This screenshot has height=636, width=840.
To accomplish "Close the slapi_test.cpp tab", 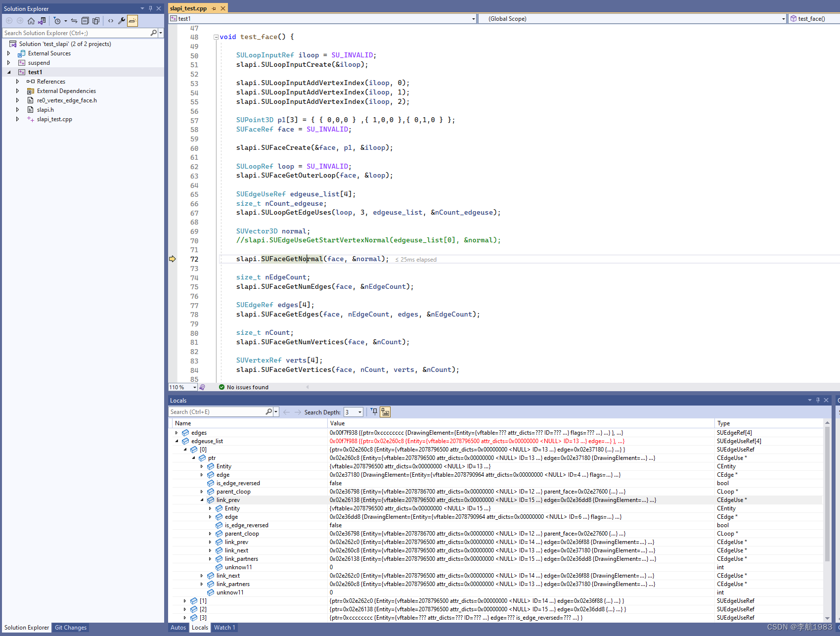I will pos(223,8).
